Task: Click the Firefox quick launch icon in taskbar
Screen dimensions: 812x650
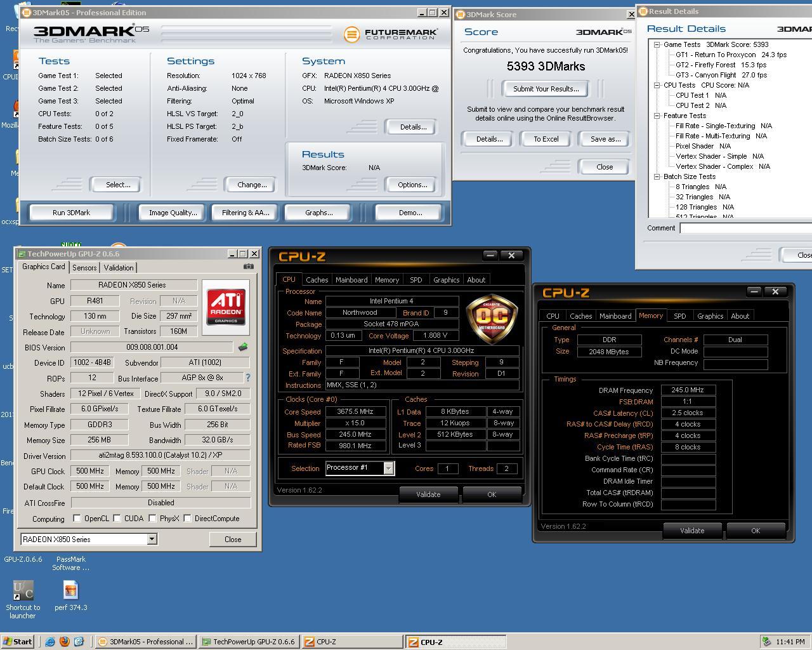Action: [64, 642]
